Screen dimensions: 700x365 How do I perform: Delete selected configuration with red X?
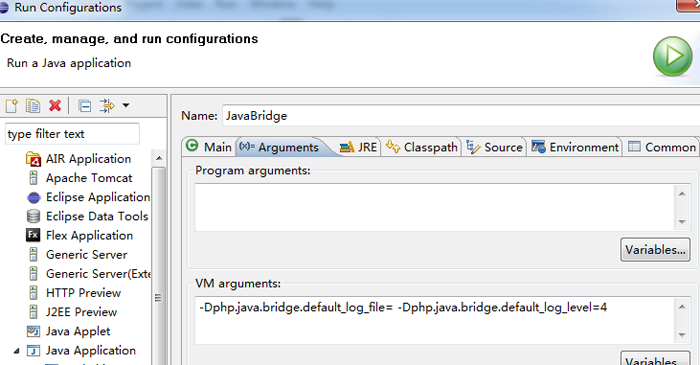(x=55, y=106)
